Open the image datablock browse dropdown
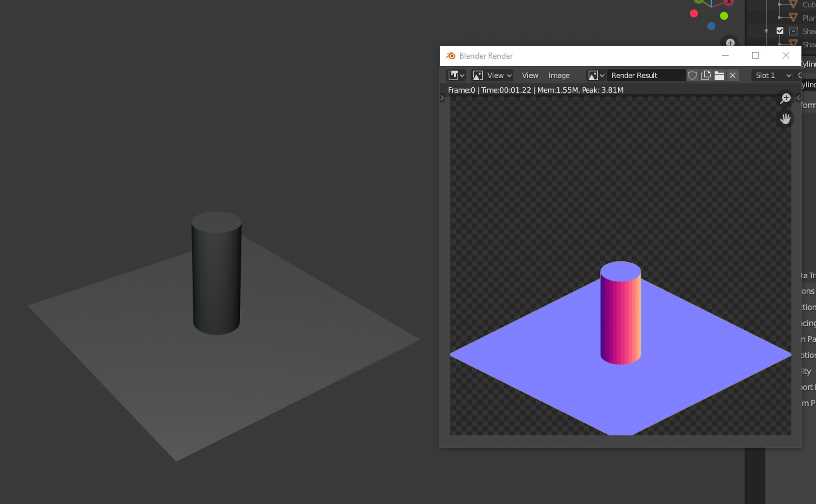Screen dimensions: 816x504 point(595,75)
